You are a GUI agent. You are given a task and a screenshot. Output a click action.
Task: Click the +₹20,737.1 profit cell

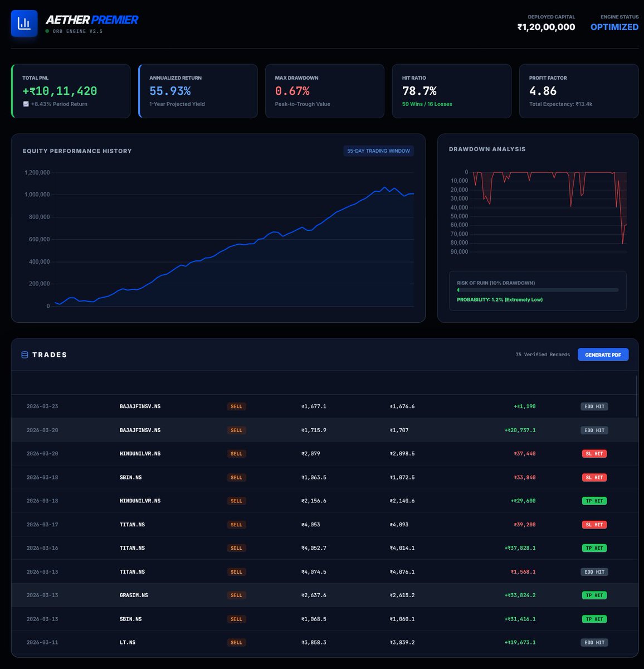click(x=520, y=430)
